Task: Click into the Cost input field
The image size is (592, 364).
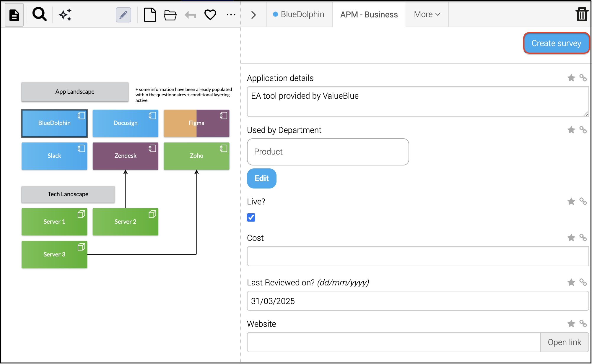Action: 418,256
